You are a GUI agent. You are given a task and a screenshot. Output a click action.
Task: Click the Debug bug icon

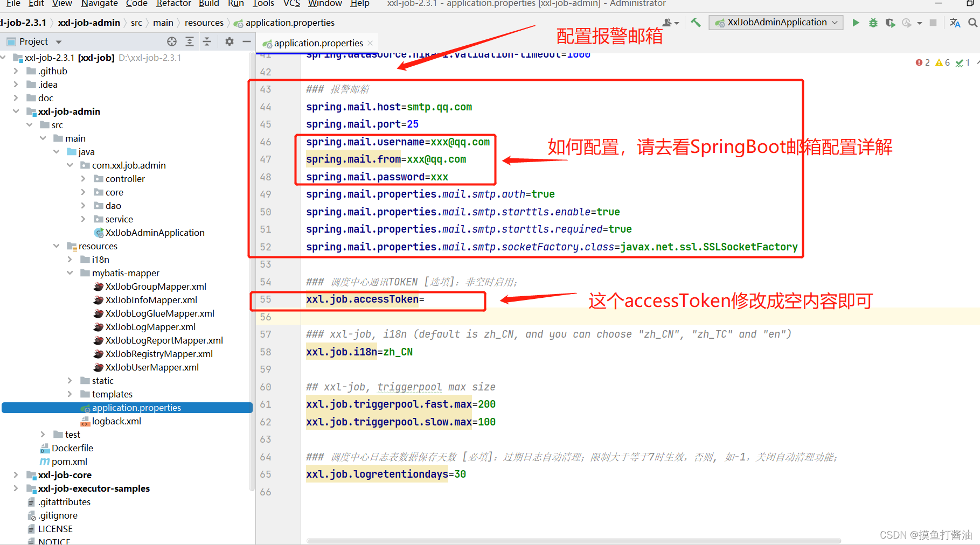873,23
